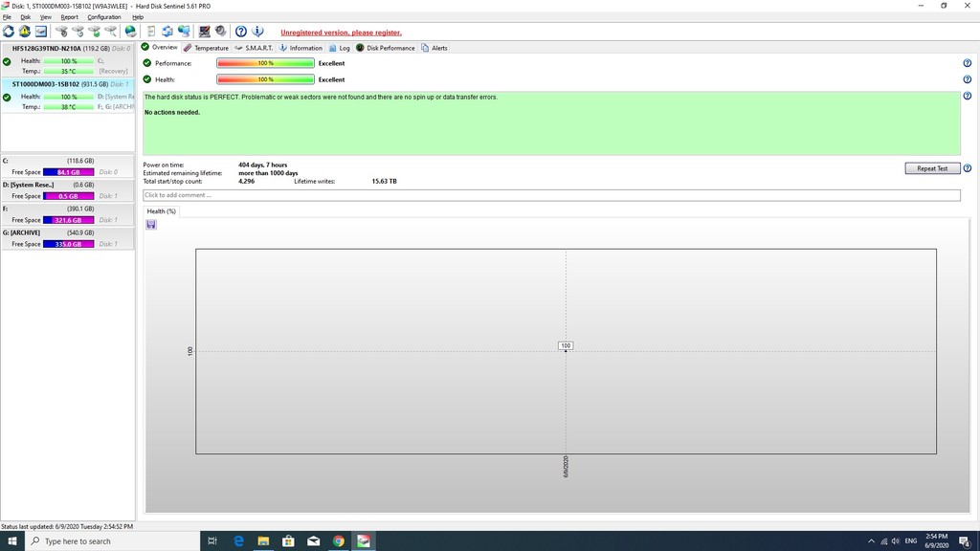Click the gray document report toolbar icon
Viewport: 980px width, 551px height.
tap(151, 32)
